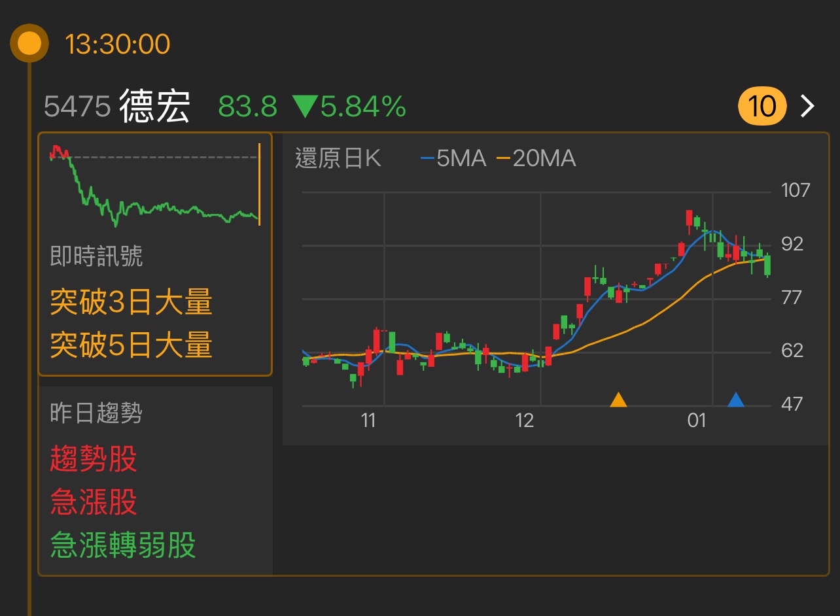Click the 還原日K chart title
840x616 pixels.
coord(338,158)
